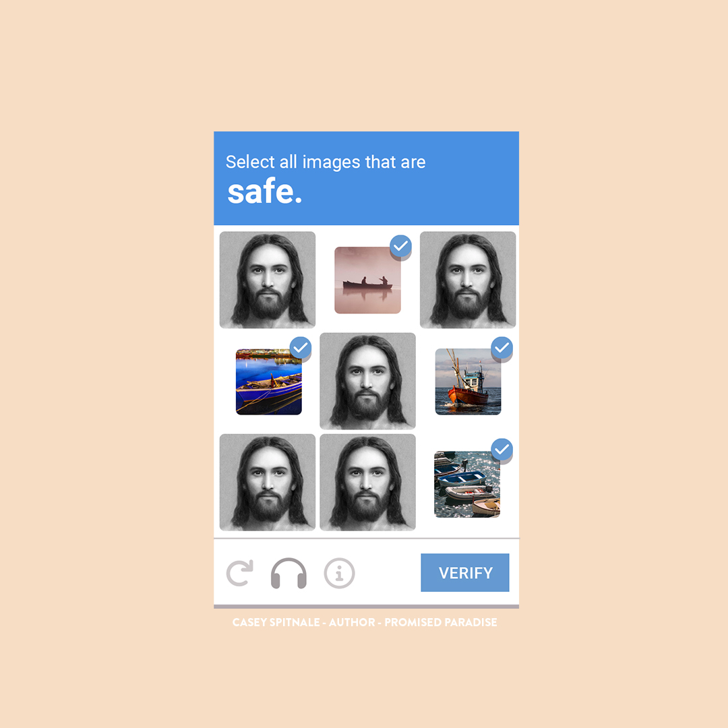Click checkmark badge on dinghies tile
The height and width of the screenshot is (728, 728).
pyautogui.click(x=502, y=449)
